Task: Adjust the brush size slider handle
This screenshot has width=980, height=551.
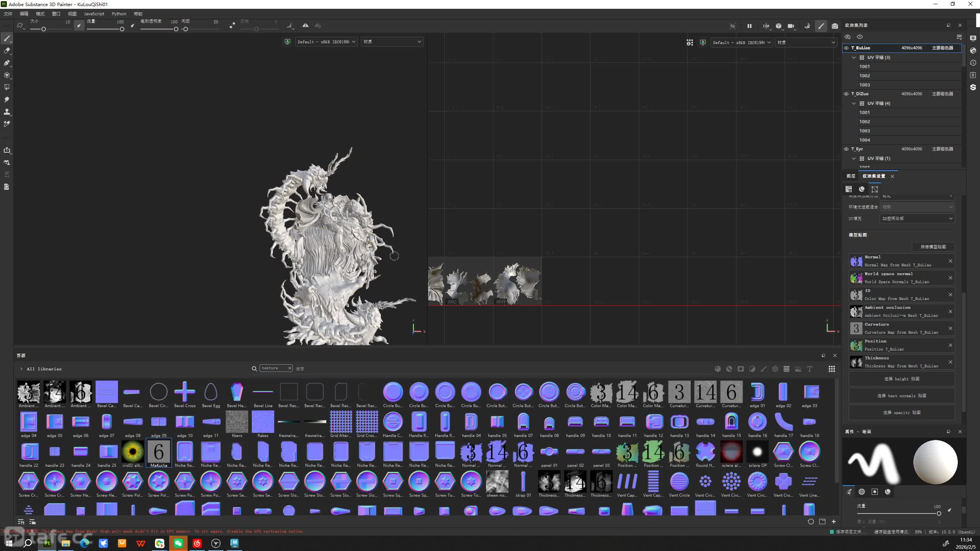Action: click(44, 29)
